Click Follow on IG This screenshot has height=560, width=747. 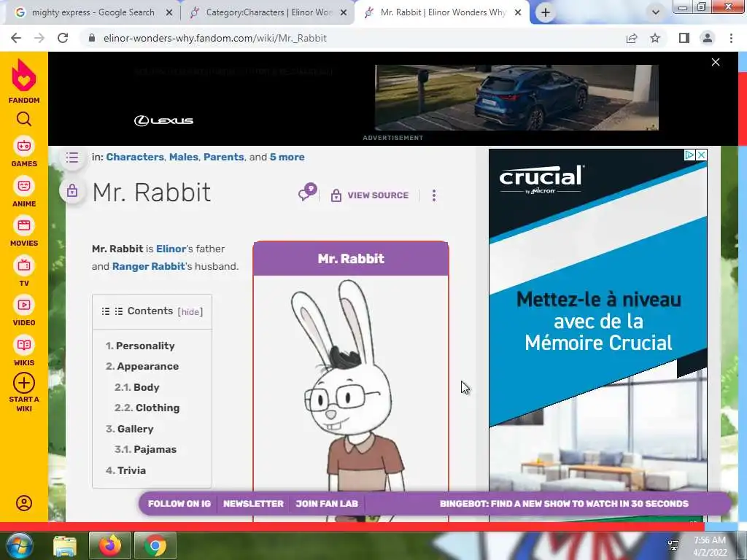click(179, 504)
